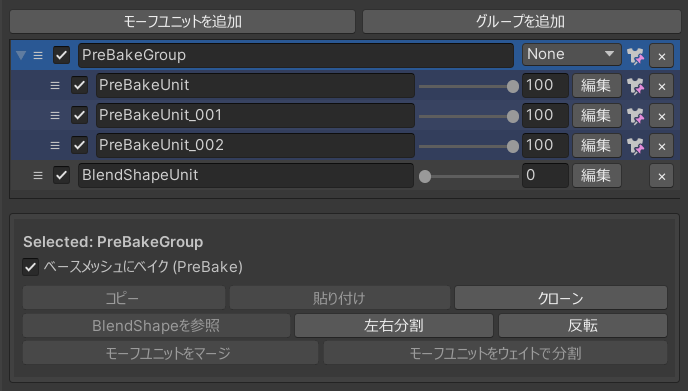Click 編集 for PreBakeUnit_001
The height and width of the screenshot is (391, 688).
(x=596, y=115)
